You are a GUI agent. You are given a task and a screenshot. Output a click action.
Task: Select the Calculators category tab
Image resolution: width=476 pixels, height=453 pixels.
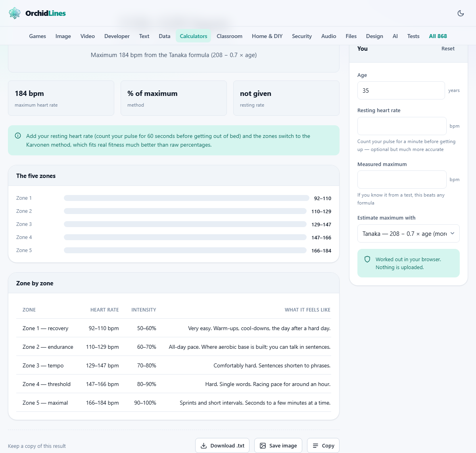point(194,36)
